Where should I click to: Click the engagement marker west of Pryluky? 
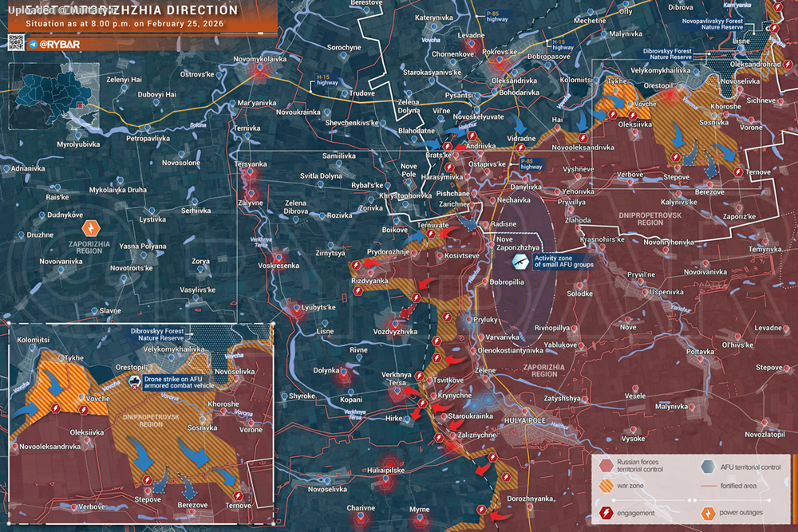[447, 317]
